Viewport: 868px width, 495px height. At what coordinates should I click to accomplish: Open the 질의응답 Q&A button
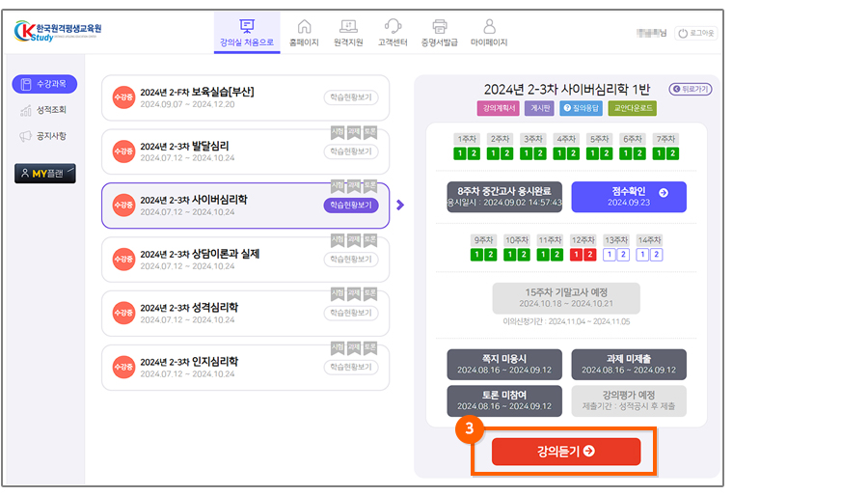coord(582,108)
